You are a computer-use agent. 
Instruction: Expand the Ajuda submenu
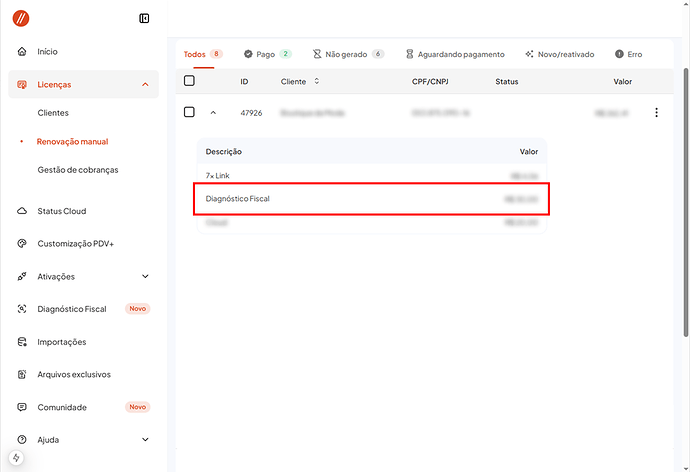pyautogui.click(x=145, y=440)
